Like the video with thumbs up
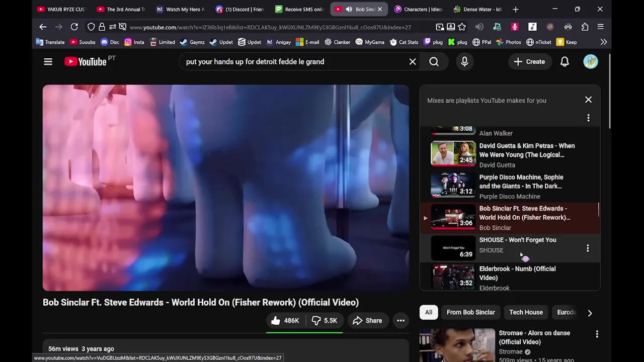Screen dimensions: 644x362 click(285, 321)
